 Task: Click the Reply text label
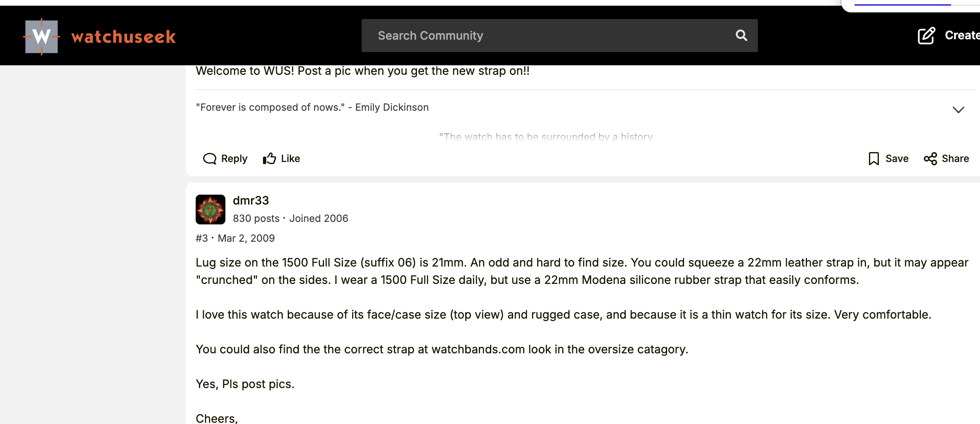coord(234,159)
